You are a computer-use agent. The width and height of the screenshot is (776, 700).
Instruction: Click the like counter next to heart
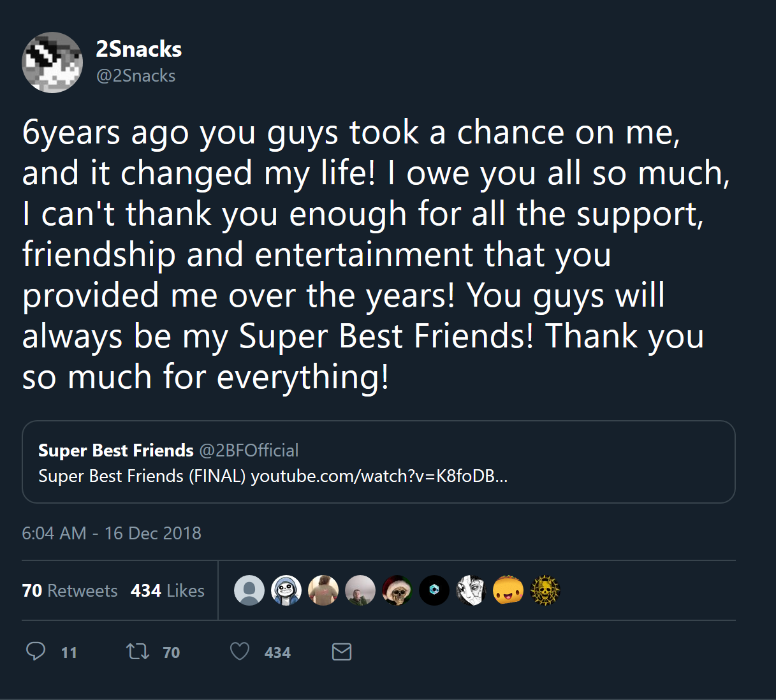pyautogui.click(x=277, y=652)
